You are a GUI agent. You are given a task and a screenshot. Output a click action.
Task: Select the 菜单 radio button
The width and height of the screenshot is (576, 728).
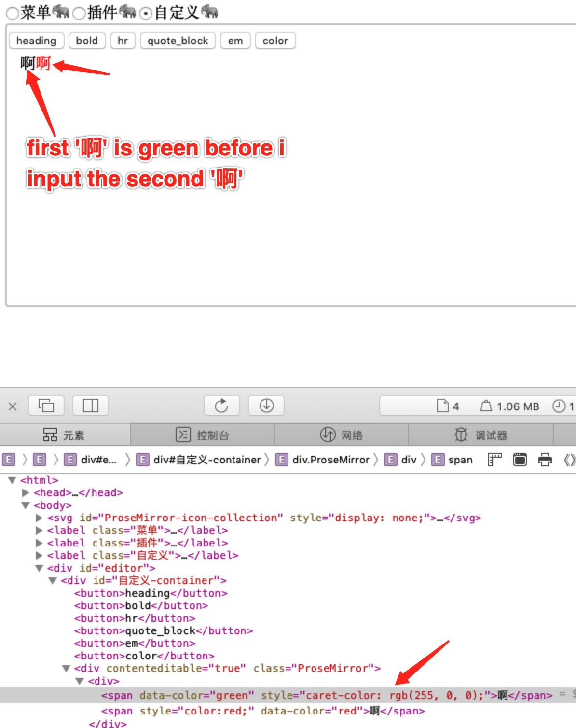pos(11,14)
